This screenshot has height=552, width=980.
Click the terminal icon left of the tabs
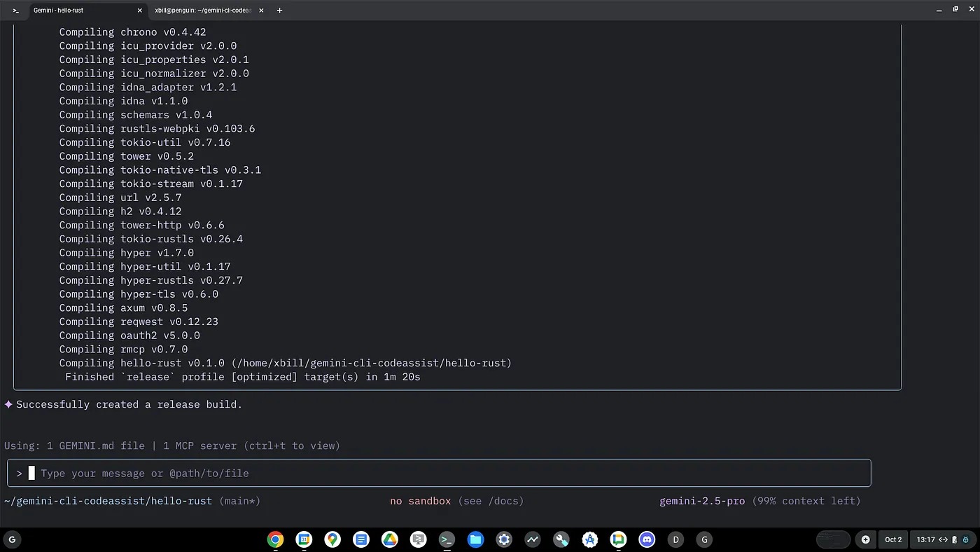15,11
